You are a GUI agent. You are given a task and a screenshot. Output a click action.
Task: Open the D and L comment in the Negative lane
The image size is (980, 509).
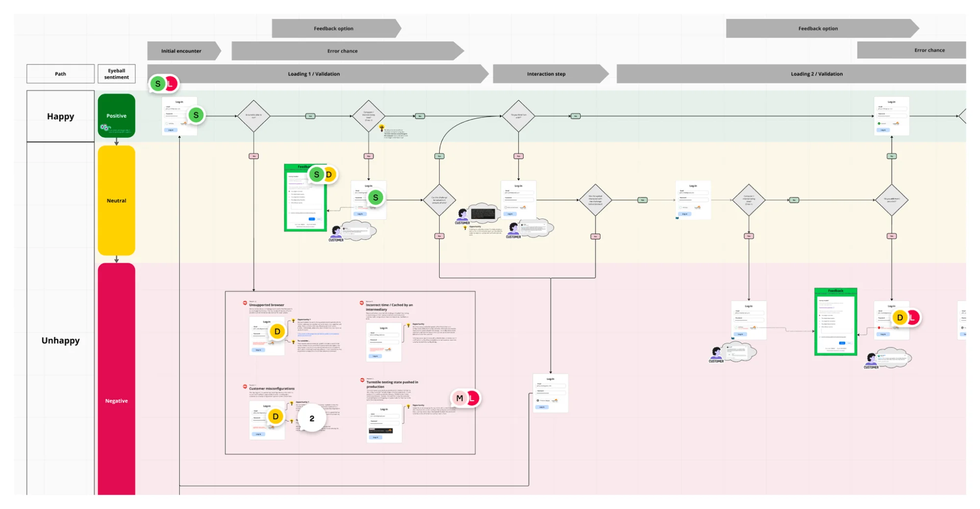[x=905, y=318]
